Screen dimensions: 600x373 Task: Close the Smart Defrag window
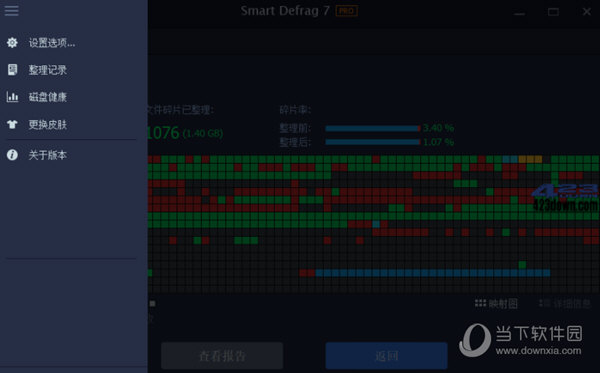click(587, 12)
